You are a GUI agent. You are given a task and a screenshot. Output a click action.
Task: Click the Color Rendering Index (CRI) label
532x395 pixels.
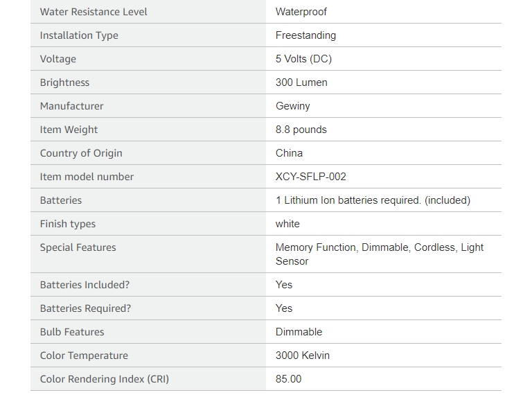(104, 379)
